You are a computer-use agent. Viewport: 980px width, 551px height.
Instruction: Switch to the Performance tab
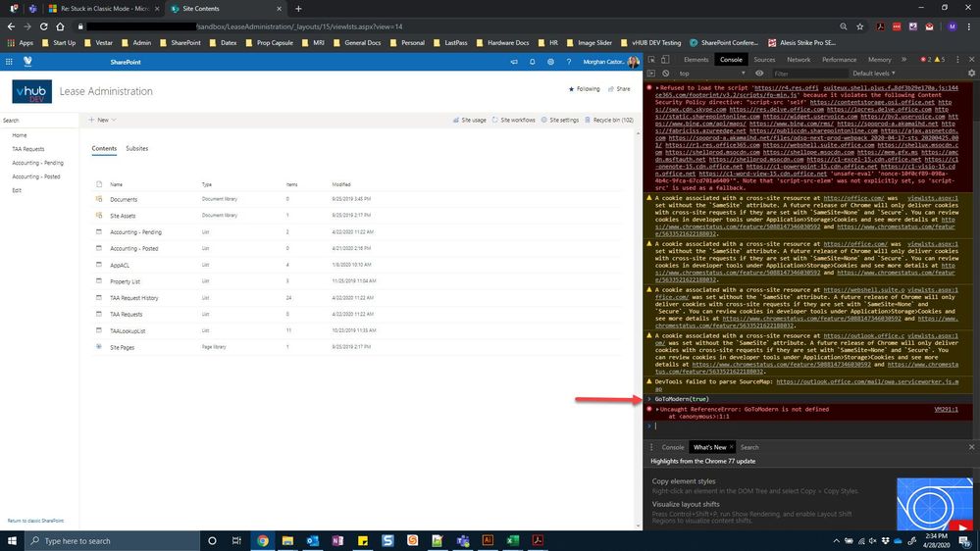pos(839,60)
